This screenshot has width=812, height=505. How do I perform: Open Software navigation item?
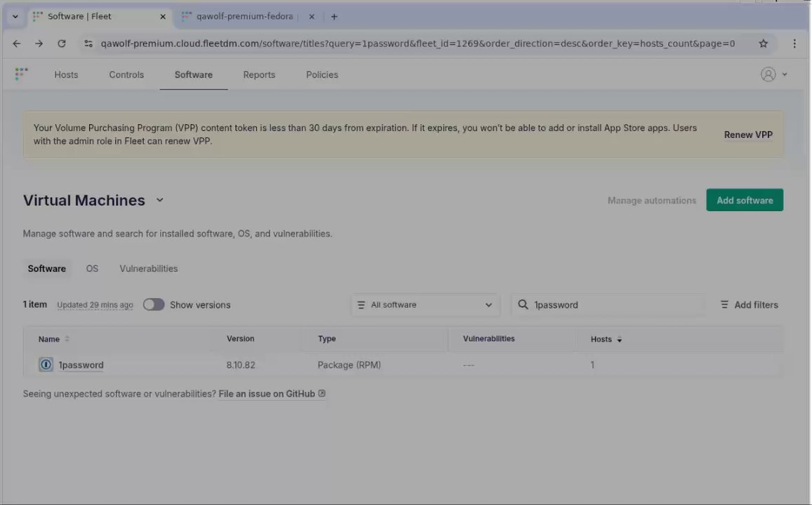point(194,74)
